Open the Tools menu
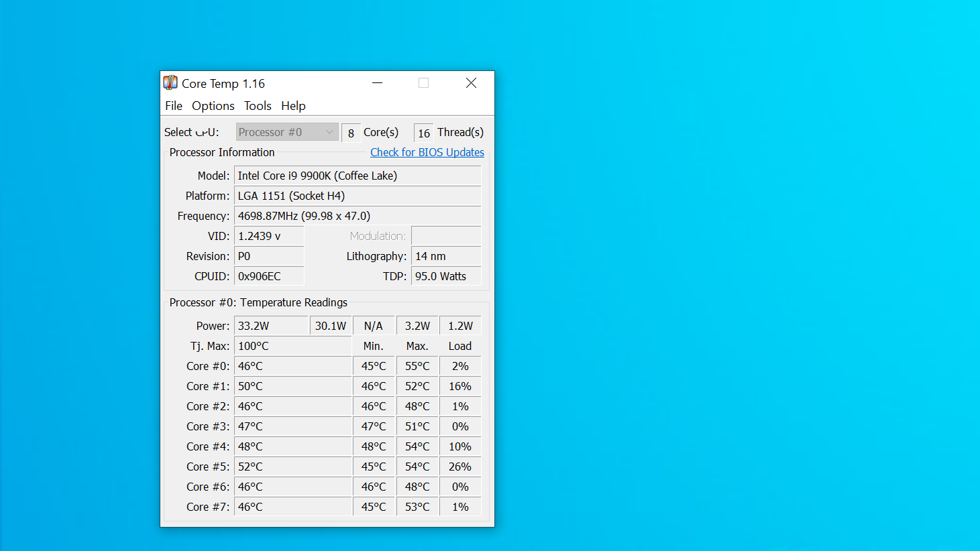 point(258,105)
